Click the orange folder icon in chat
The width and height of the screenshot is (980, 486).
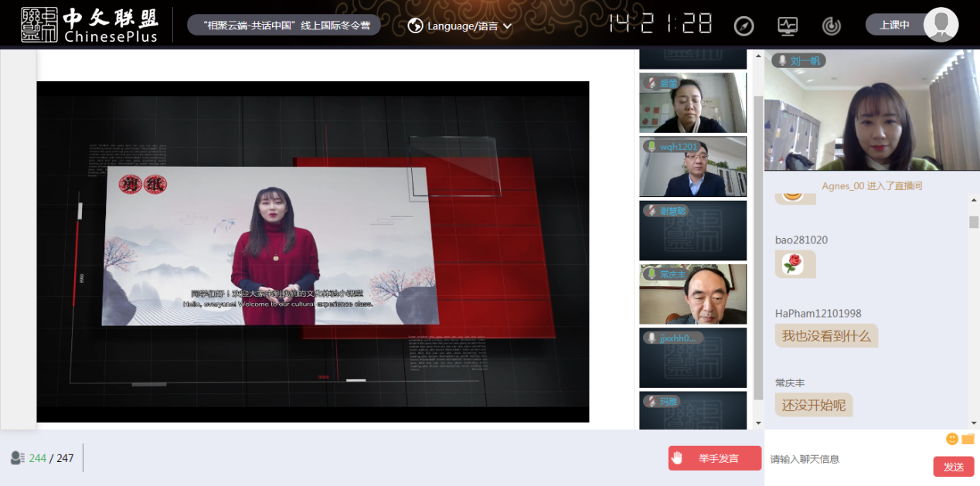(x=968, y=439)
